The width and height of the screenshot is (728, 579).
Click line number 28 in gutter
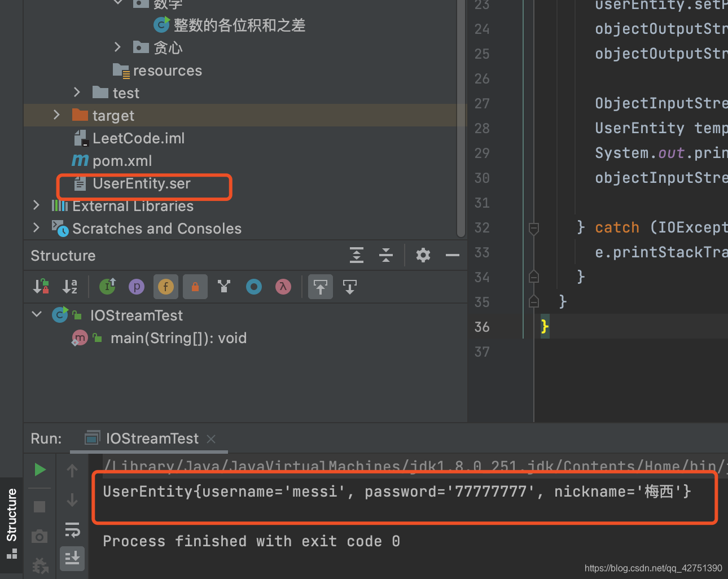(x=482, y=128)
